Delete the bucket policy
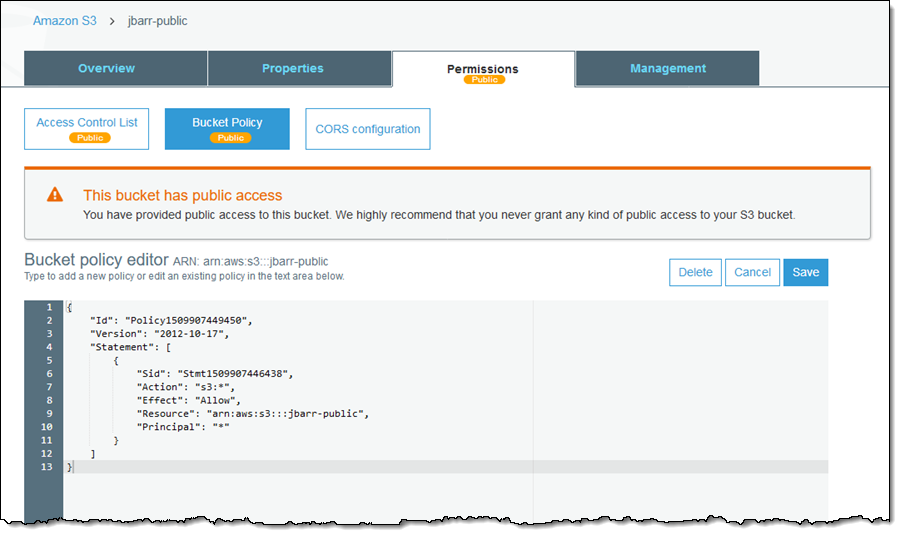The width and height of the screenshot is (900, 535). pyautogui.click(x=695, y=272)
